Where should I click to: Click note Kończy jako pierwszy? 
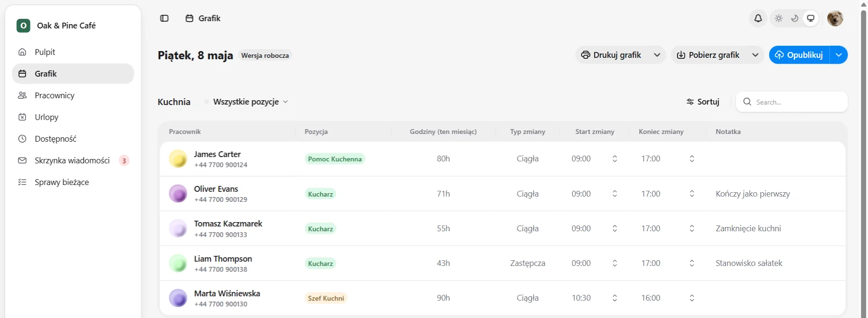coord(753,194)
